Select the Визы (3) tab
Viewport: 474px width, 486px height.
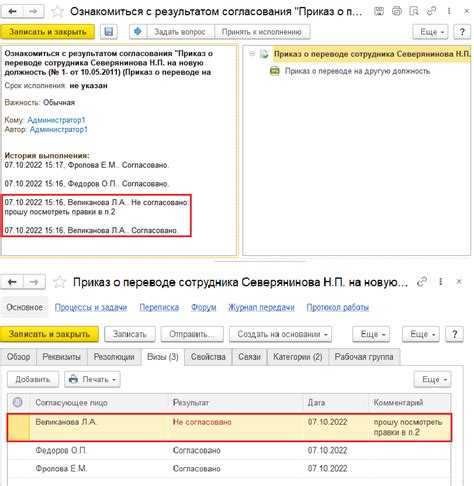tap(163, 357)
